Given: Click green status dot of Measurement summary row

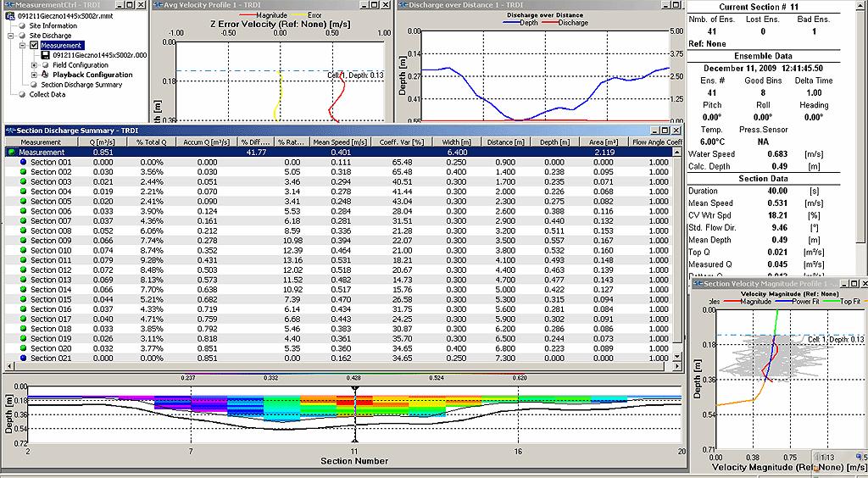Looking at the screenshot, I should (12, 153).
